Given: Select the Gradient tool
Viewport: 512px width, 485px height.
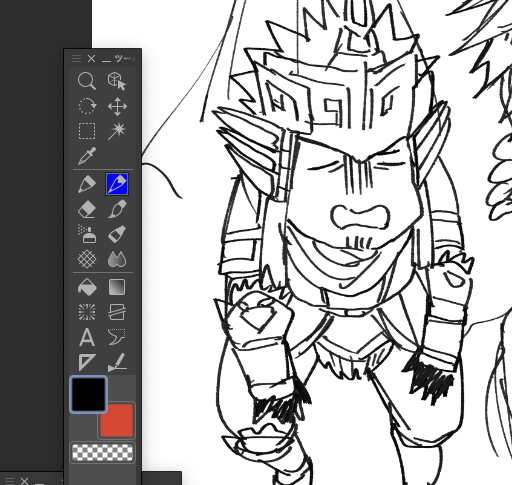Looking at the screenshot, I should [117, 287].
